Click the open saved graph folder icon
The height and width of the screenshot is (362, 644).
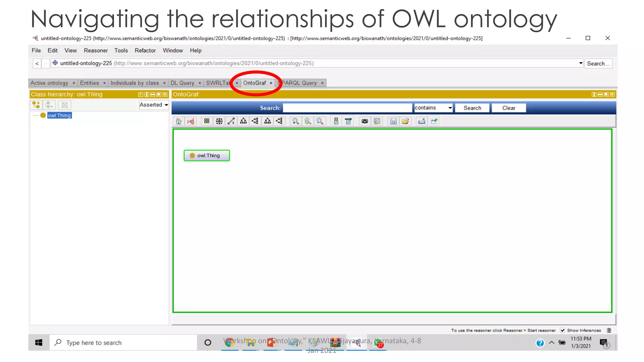click(406, 121)
